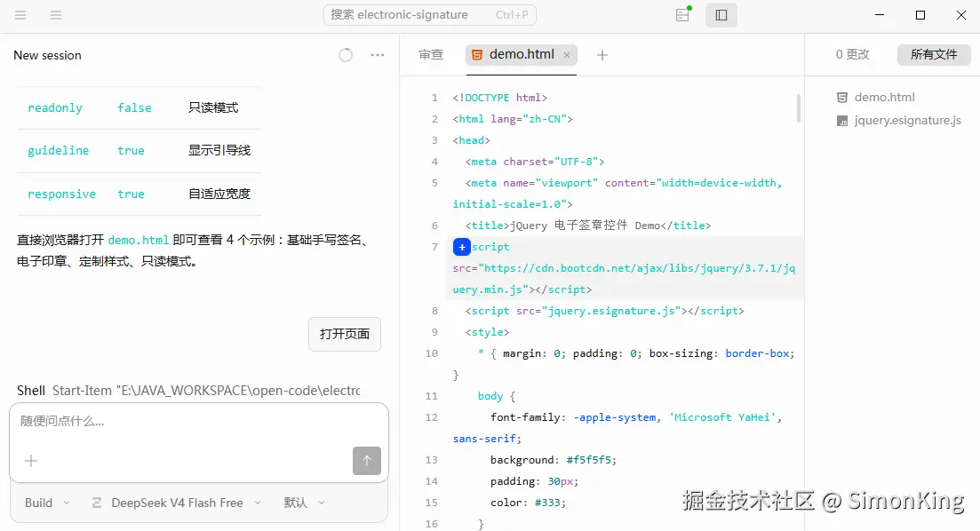Click the session loading spinner icon
The height and width of the screenshot is (531, 980).
pyautogui.click(x=346, y=55)
